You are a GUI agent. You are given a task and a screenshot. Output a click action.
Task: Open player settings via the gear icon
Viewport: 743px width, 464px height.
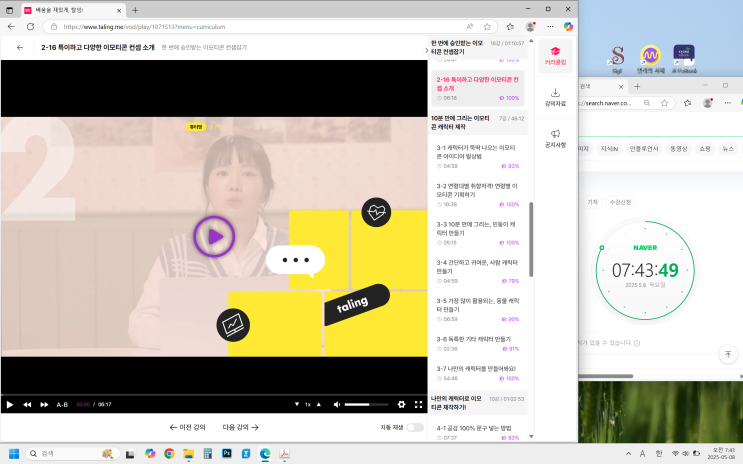tap(401, 404)
